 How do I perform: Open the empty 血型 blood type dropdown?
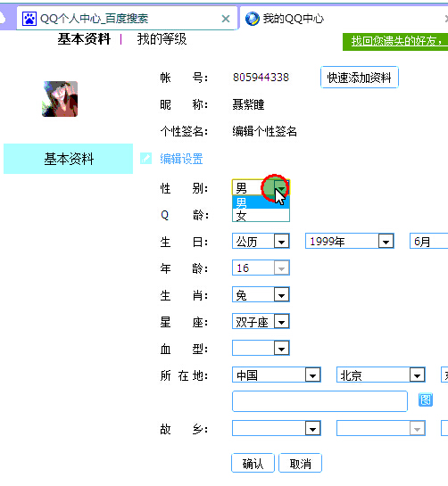click(x=261, y=348)
